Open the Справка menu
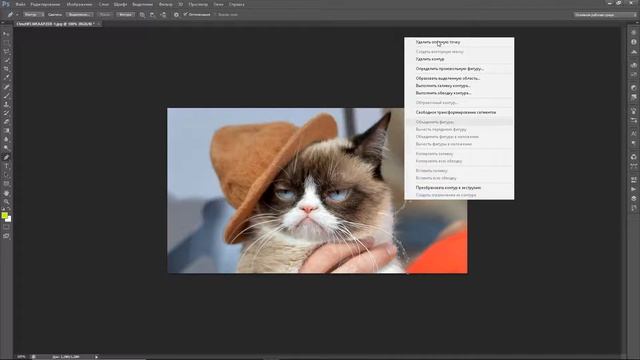Viewport: 640px width, 360px height. pyautogui.click(x=237, y=4)
